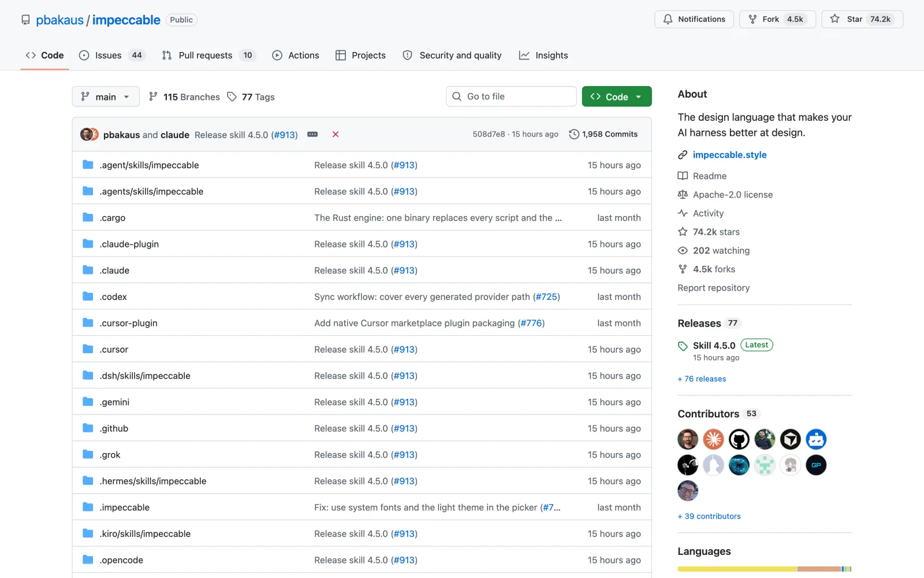View the 1,958 Commits history
This screenshot has height=578, width=924.
click(x=603, y=134)
